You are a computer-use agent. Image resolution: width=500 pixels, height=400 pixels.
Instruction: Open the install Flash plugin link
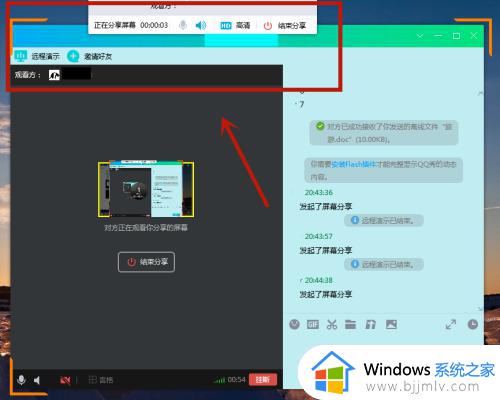(x=354, y=164)
